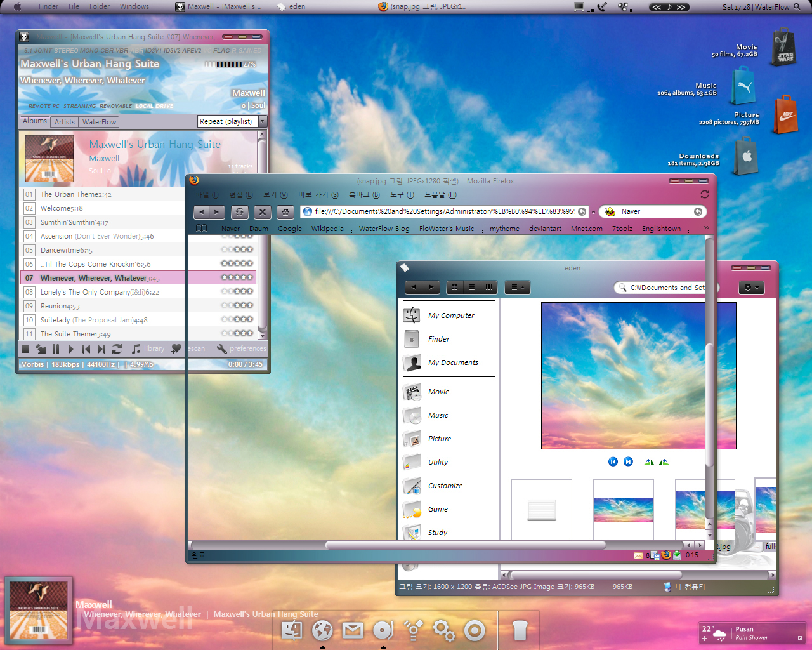Open the Firefox 파일 menu
The width and height of the screenshot is (812, 650).
click(x=206, y=195)
